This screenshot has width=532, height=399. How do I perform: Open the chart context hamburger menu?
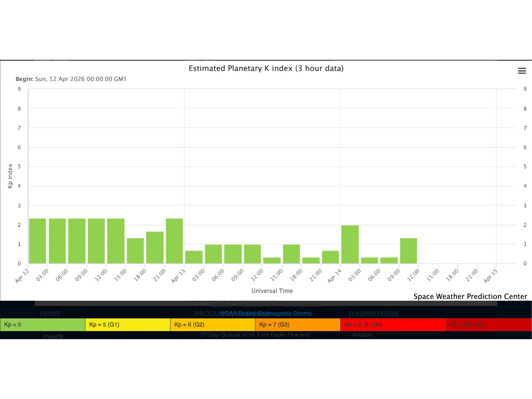522,71
